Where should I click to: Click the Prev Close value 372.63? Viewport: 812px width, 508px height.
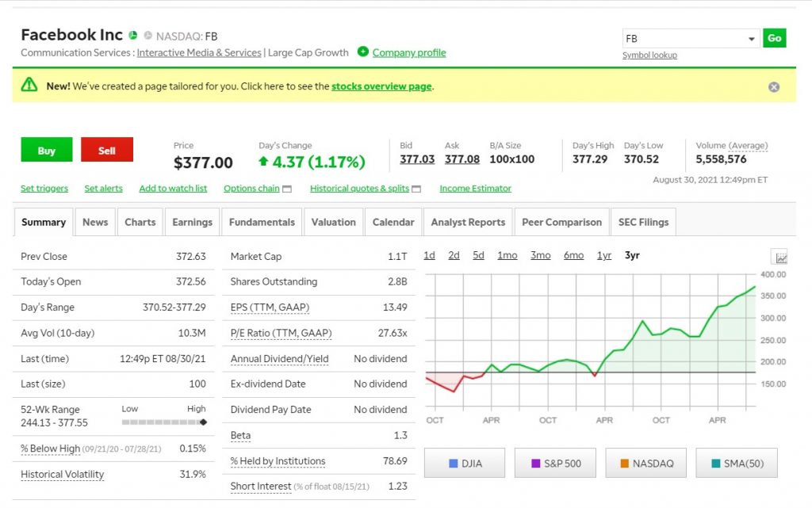(190, 257)
